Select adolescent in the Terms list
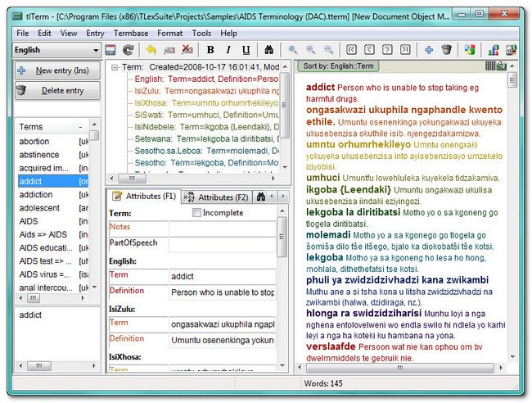The height and width of the screenshot is (403, 532). tap(53, 208)
